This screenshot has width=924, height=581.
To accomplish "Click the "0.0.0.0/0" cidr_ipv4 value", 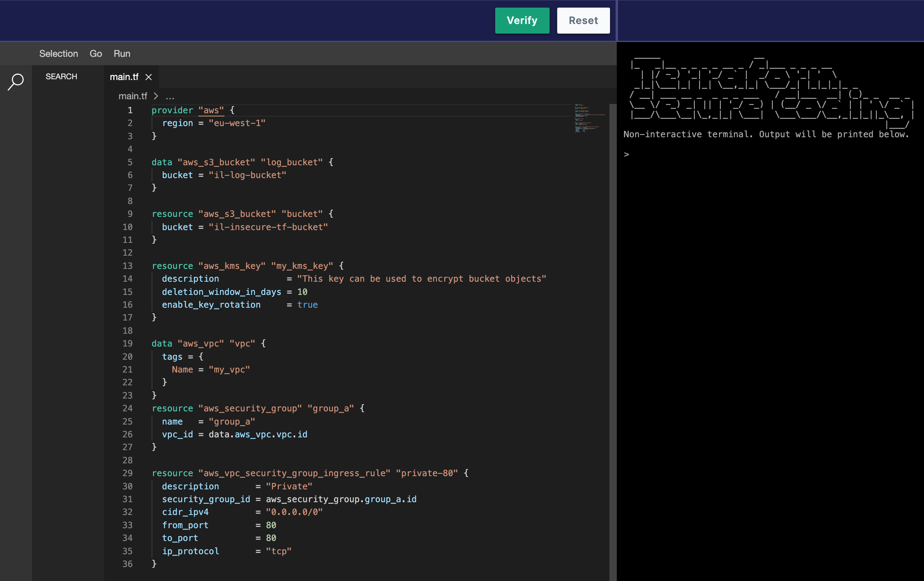I will coord(294,512).
